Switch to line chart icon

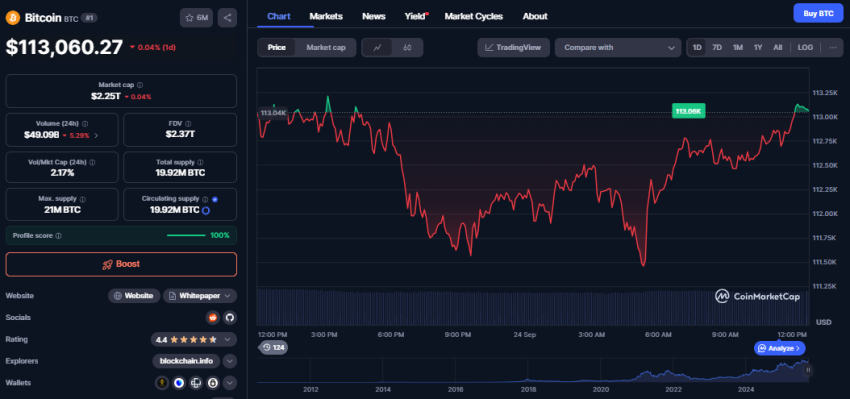click(378, 48)
